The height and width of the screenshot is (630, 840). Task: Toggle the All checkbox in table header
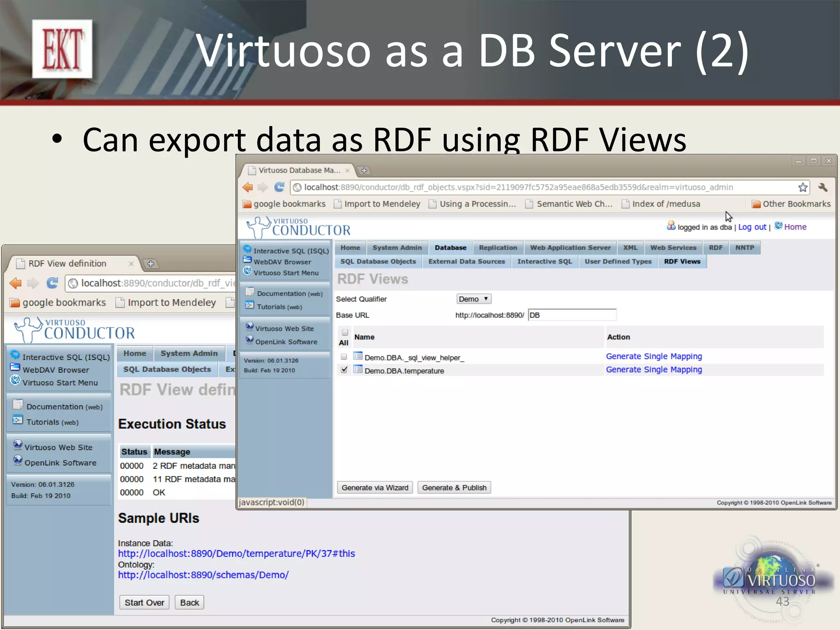[345, 332]
